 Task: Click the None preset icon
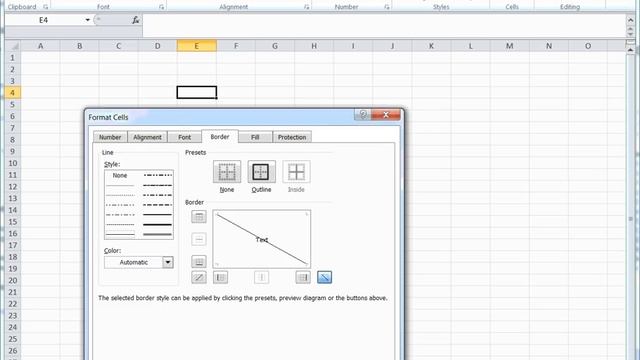coord(227,172)
